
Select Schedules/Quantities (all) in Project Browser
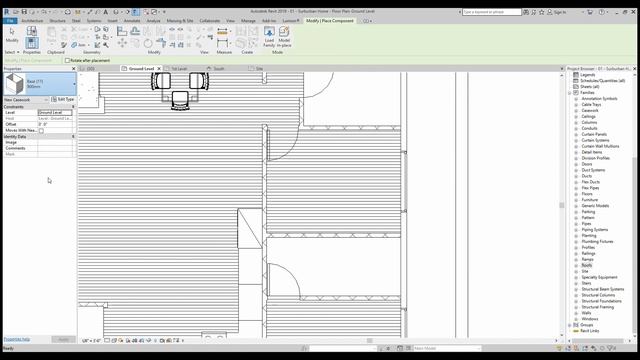tap(602, 81)
